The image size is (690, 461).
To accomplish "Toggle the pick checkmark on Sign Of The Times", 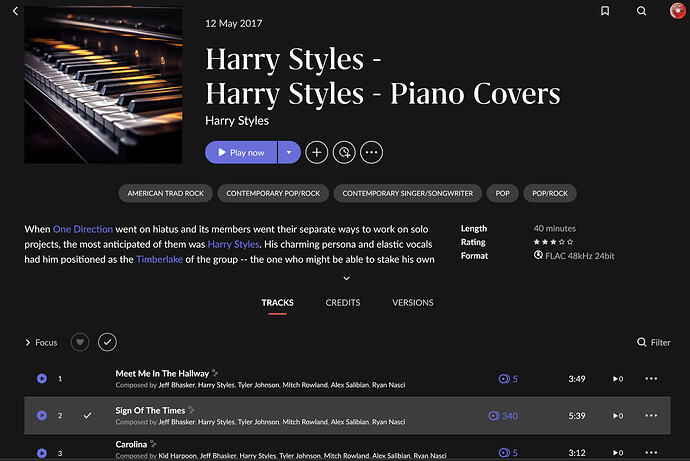I will point(88,415).
